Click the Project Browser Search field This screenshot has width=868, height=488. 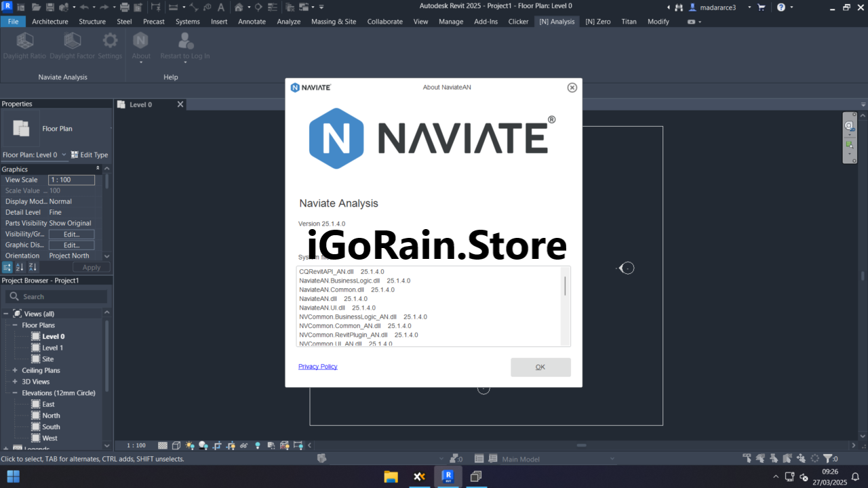point(56,297)
